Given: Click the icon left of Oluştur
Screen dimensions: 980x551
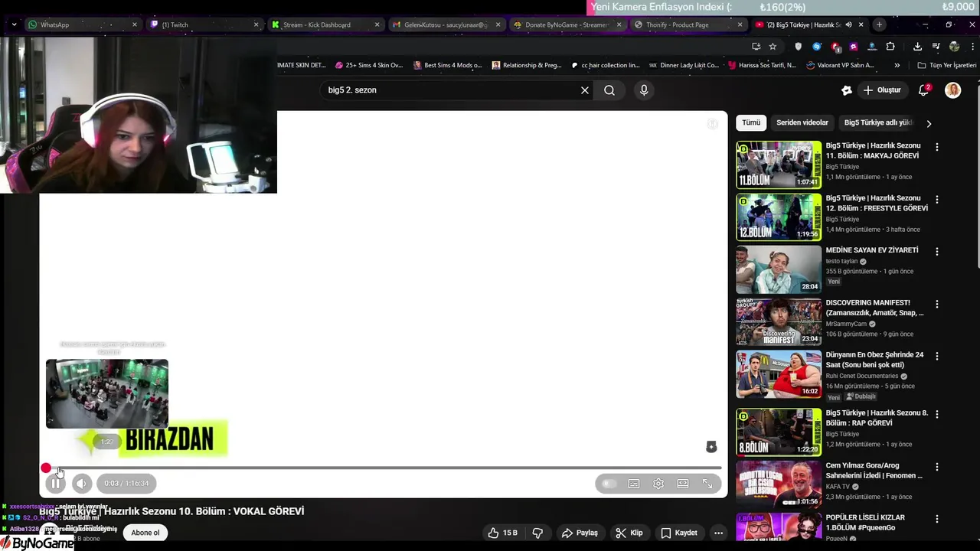Looking at the screenshot, I should click(847, 90).
